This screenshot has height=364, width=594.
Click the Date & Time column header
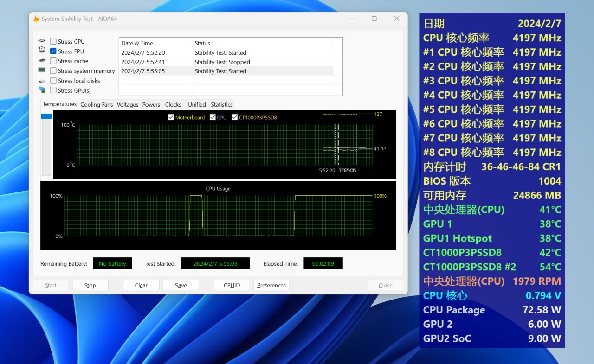pyautogui.click(x=156, y=43)
